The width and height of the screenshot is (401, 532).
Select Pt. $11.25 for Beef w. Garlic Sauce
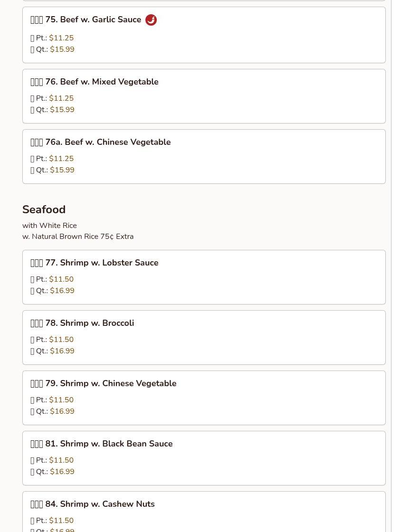tap(52, 38)
